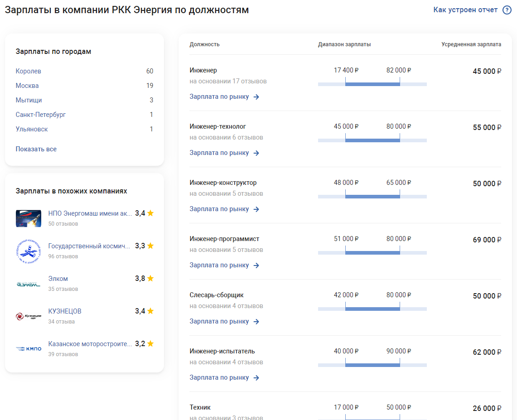Click arrow icon in Инженер-испытатель market salary row

[256, 378]
